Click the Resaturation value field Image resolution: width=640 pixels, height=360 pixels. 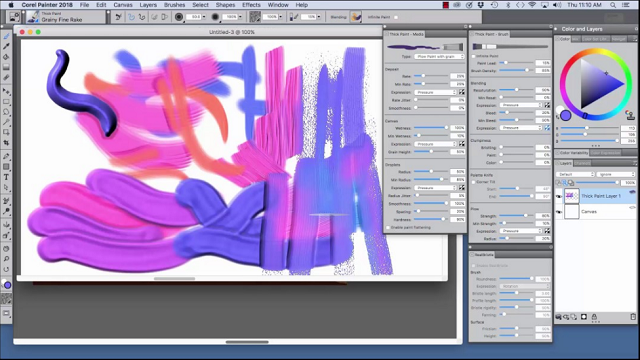point(543,90)
